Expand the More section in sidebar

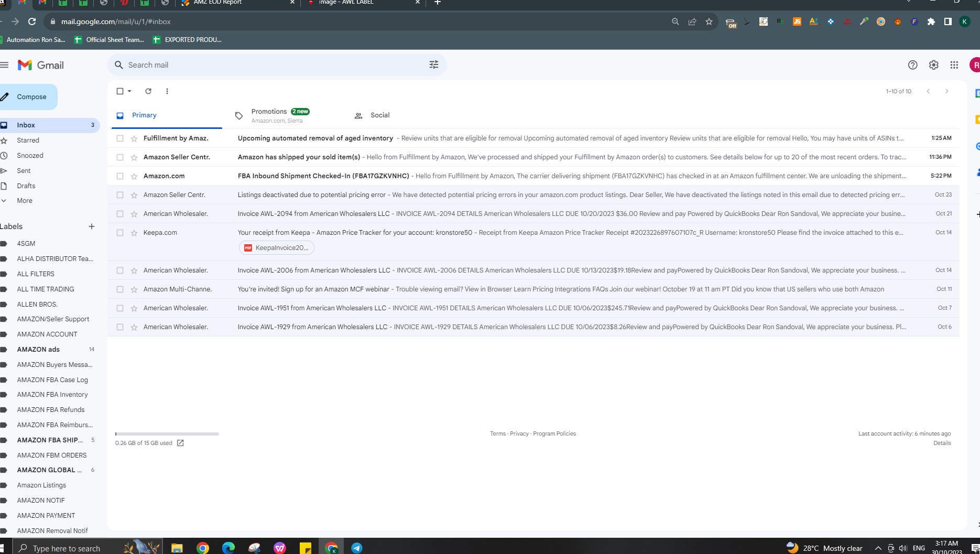(25, 201)
